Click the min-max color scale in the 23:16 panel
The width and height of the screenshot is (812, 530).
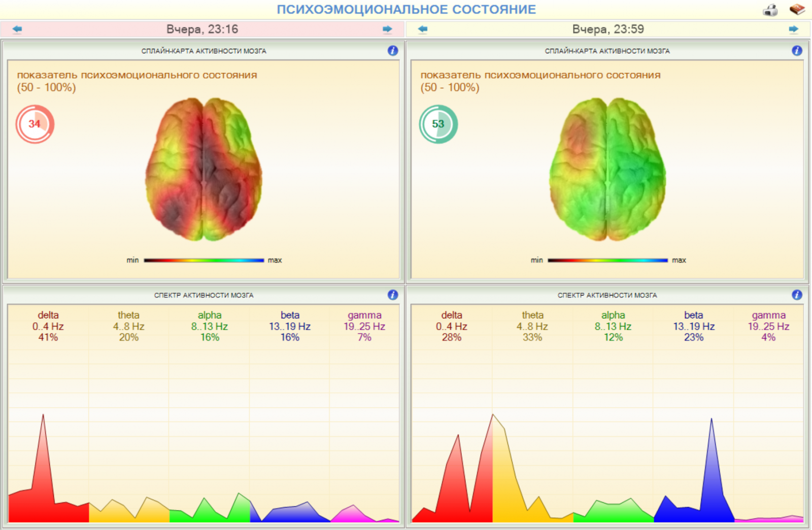(204, 260)
